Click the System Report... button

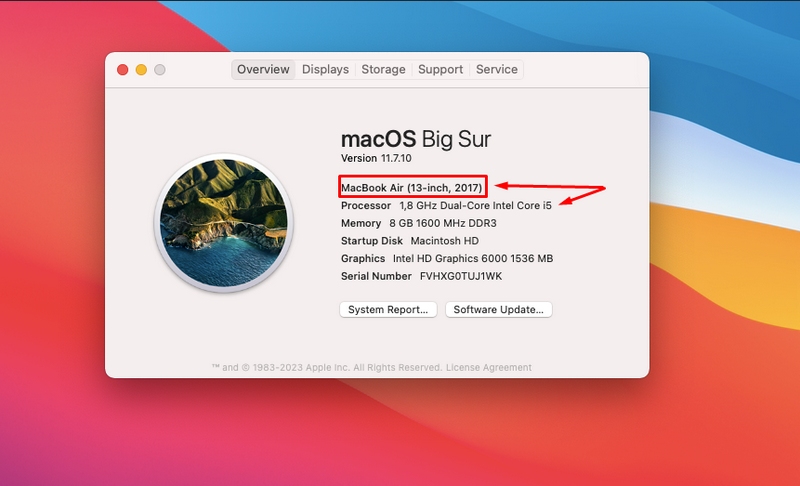tap(388, 310)
